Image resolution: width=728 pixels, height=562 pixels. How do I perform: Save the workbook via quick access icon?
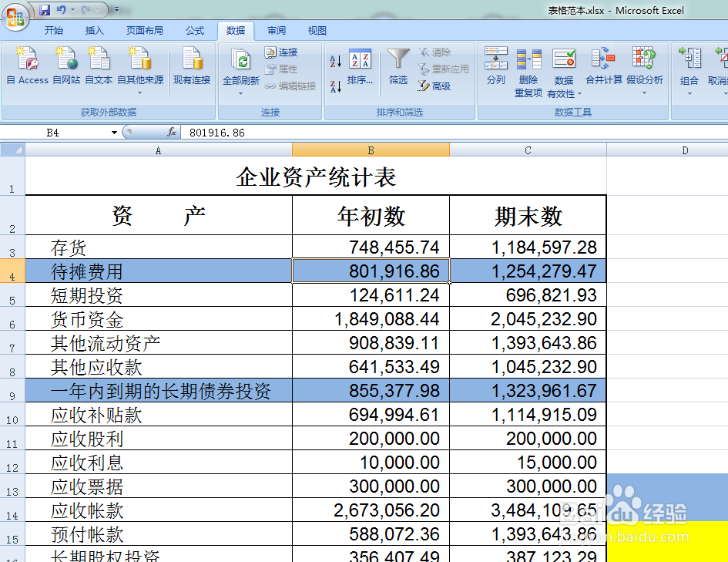44,10
